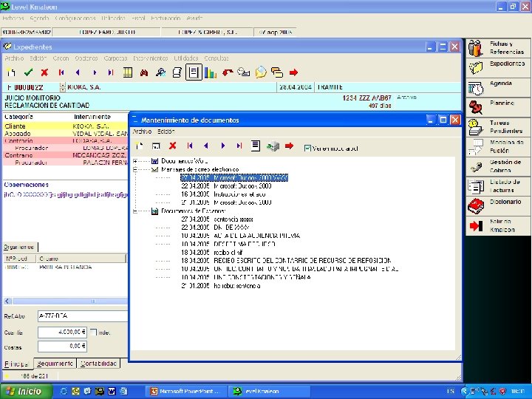The height and width of the screenshot is (399, 532).
Task: Switch to Microsoft PowerPoint in taskbar
Action: click(186, 391)
